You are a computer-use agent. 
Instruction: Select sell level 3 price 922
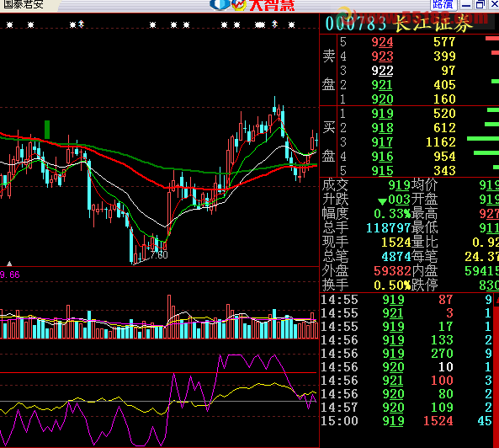(382, 71)
